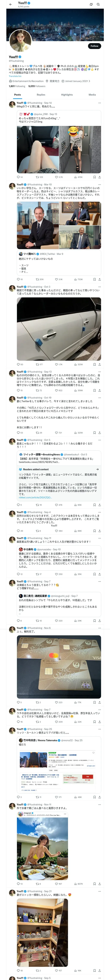The width and height of the screenshot is (110, 980).
Task: Follow the Yuu!!! account
Action: click(x=94, y=46)
